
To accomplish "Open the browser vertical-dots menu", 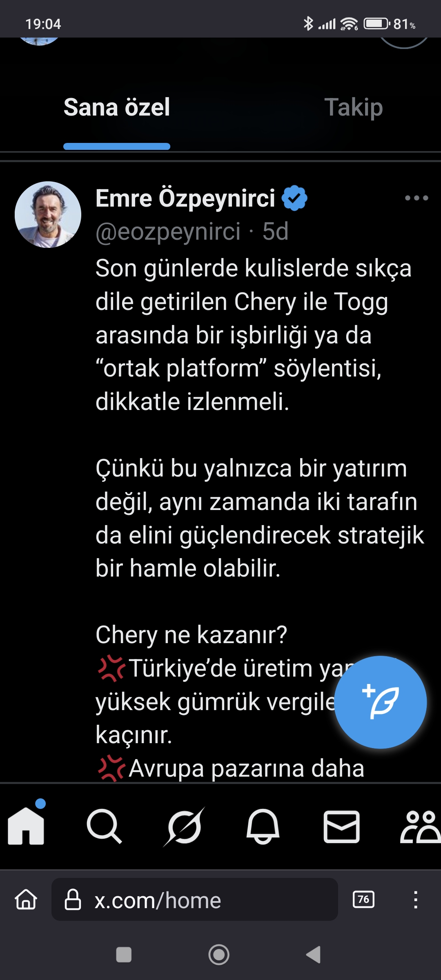I will (x=416, y=900).
